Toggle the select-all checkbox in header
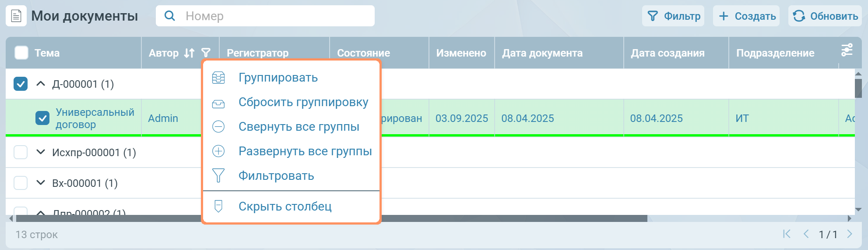The image size is (868, 250). [21, 53]
